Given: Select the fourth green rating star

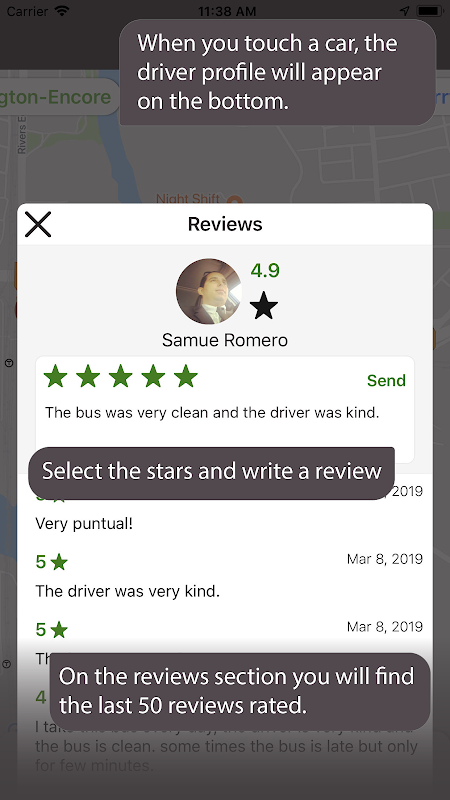Looking at the screenshot, I should pyautogui.click(x=154, y=376).
